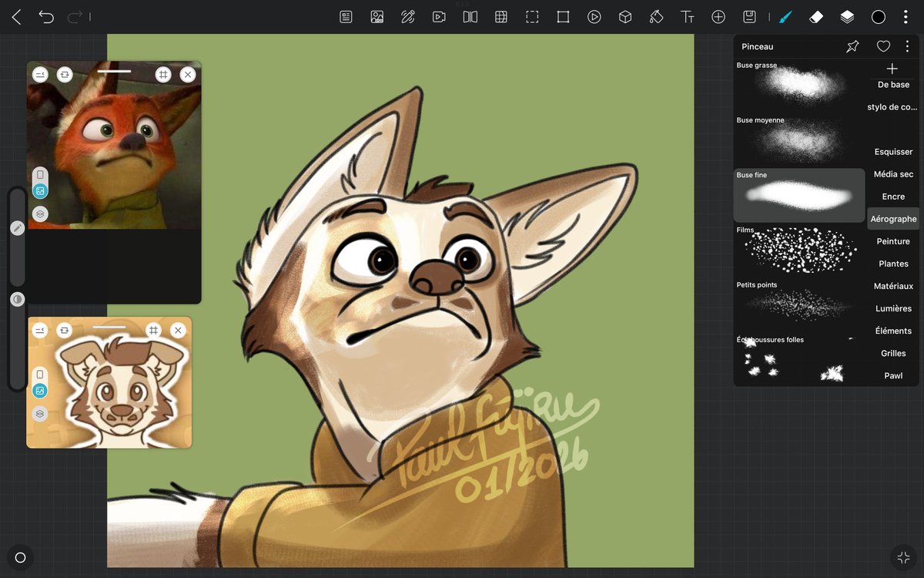Flip the dog sticker reference image

tap(64, 331)
